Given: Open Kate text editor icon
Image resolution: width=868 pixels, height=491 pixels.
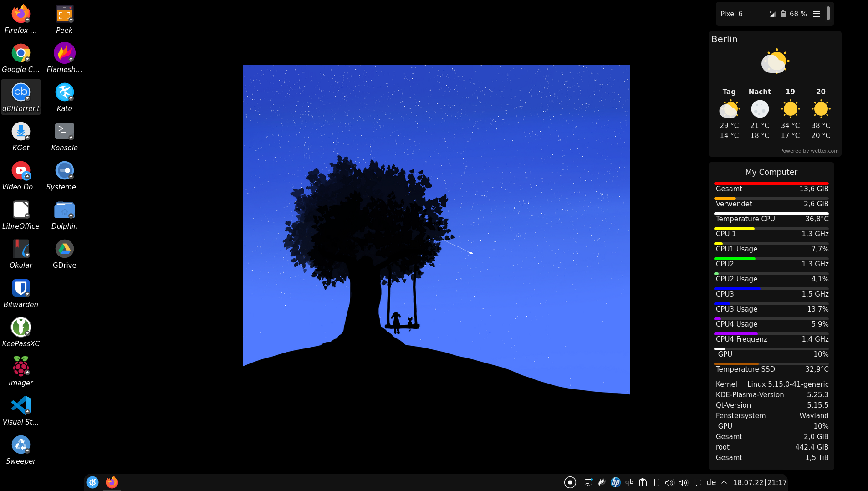Looking at the screenshot, I should click(64, 97).
